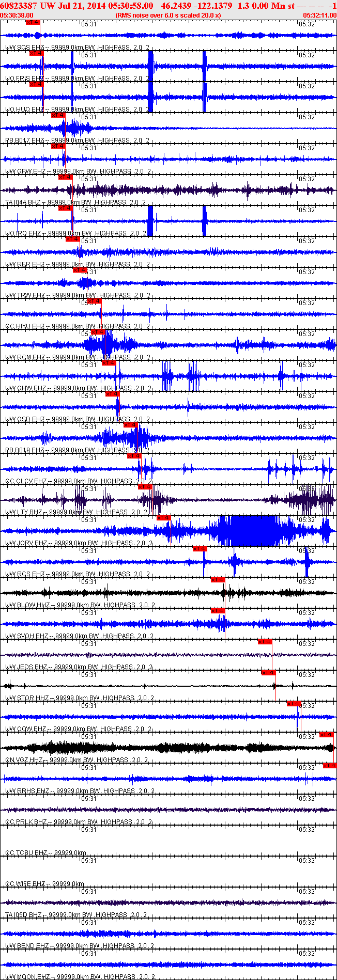Click the red pick marker on the I04A trace
Viewport: 337px width, 980px height.
point(65,177)
